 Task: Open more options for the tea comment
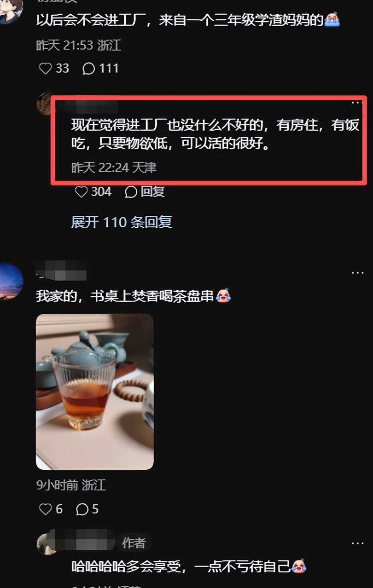[358, 273]
